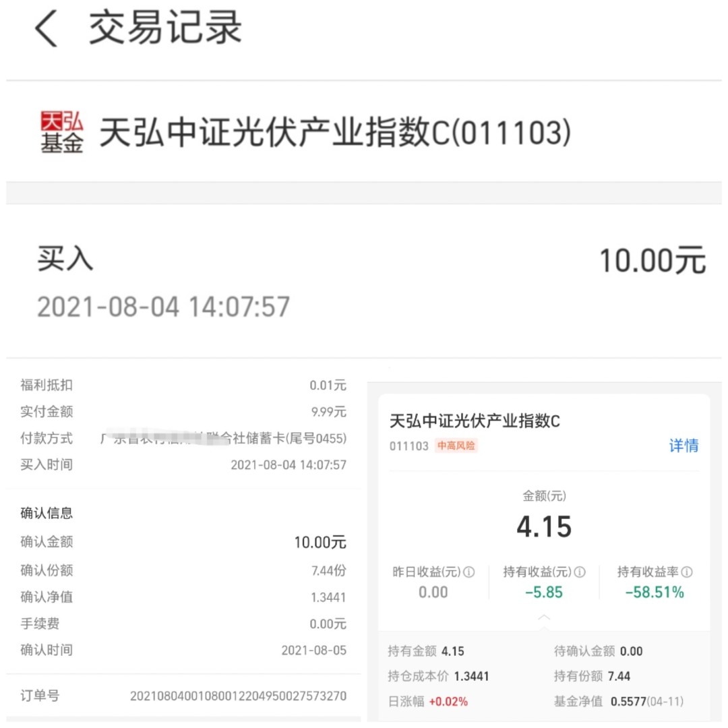Select the 确认信息 section heading
This screenshot has height=728, width=728.
(x=47, y=513)
